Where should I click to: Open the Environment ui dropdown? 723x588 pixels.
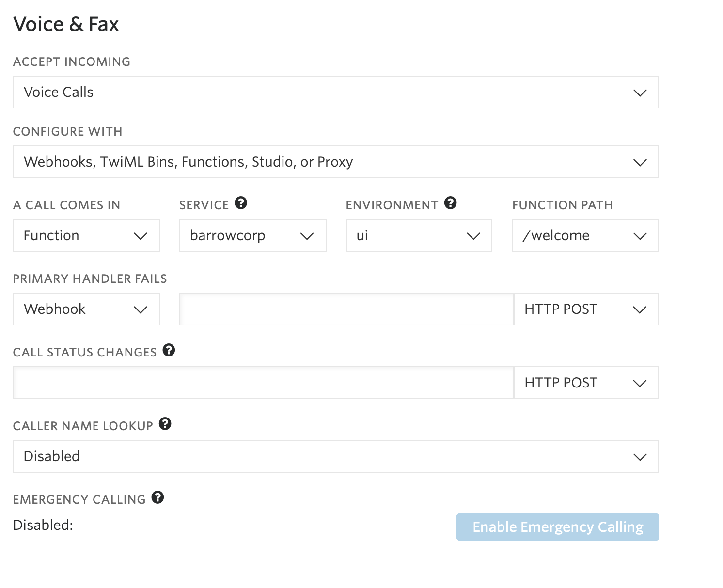click(x=419, y=235)
